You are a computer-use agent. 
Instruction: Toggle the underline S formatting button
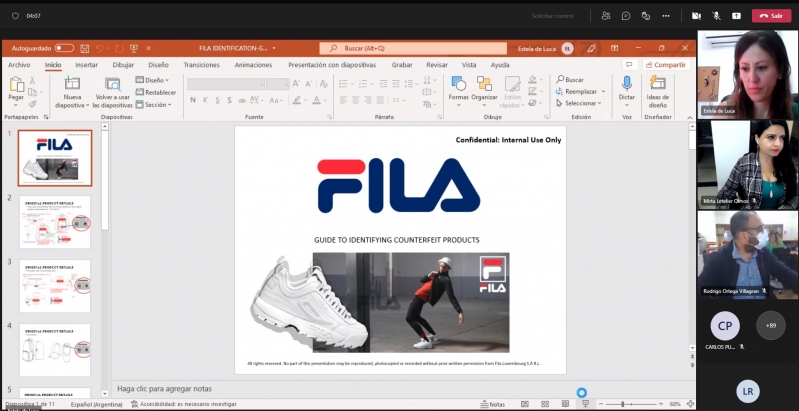pyautogui.click(x=217, y=100)
